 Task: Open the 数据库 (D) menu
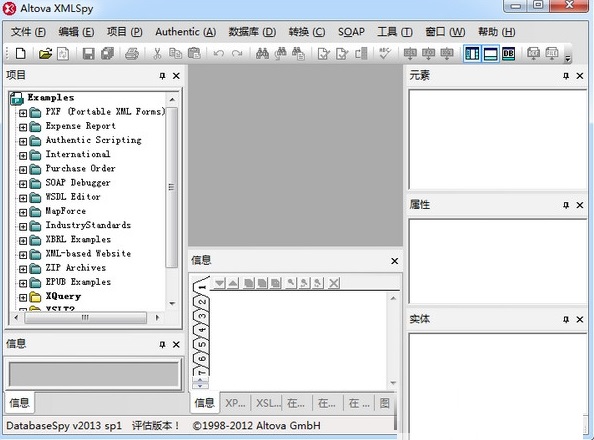coord(252,32)
